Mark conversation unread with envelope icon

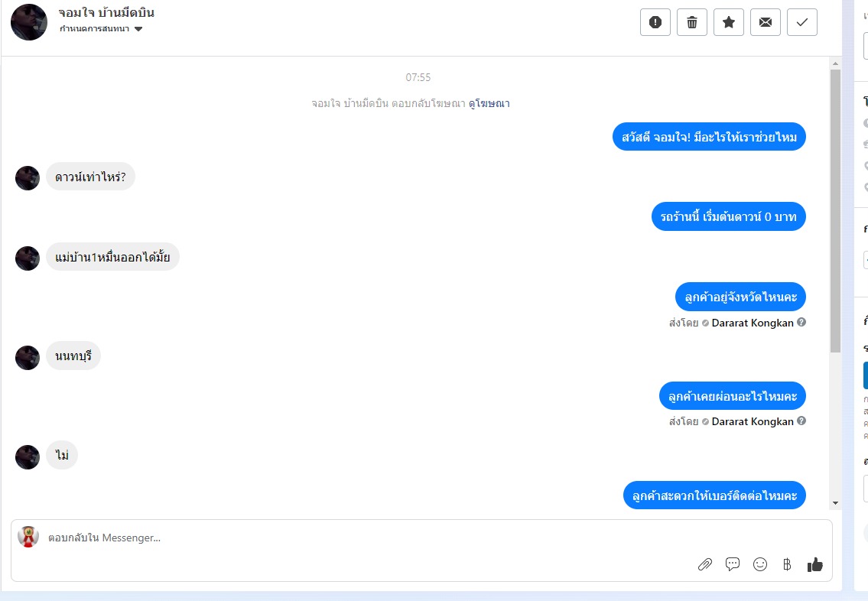tap(766, 22)
